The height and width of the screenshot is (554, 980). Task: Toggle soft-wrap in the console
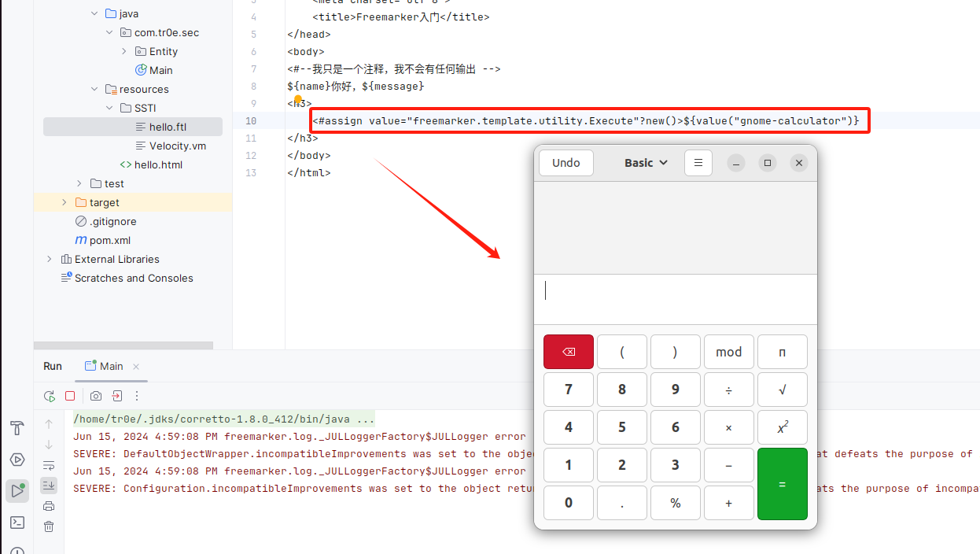(49, 465)
